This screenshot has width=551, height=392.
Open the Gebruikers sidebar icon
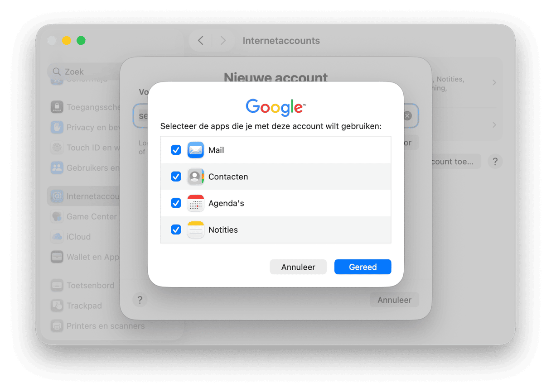57,167
